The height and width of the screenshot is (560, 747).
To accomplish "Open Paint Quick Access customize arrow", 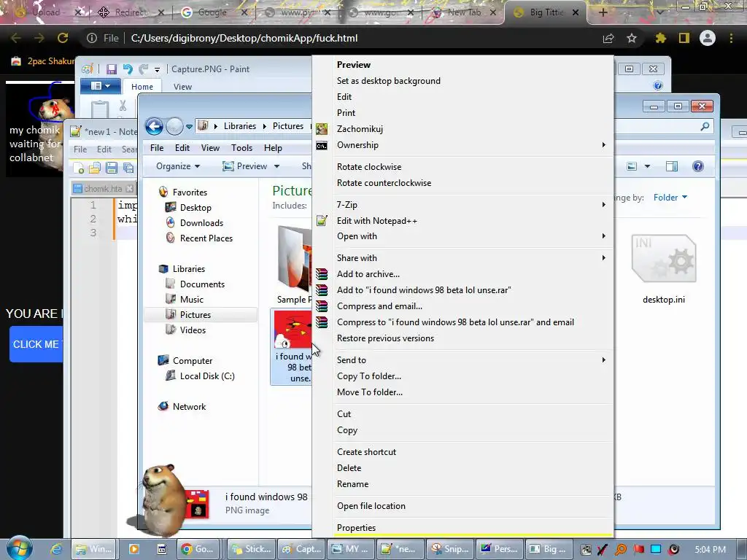I will point(158,69).
